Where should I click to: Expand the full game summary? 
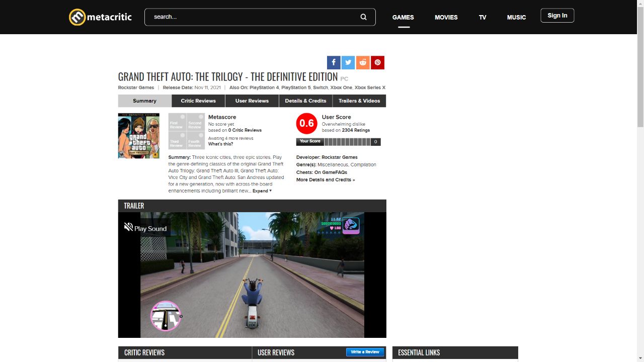[x=262, y=191]
